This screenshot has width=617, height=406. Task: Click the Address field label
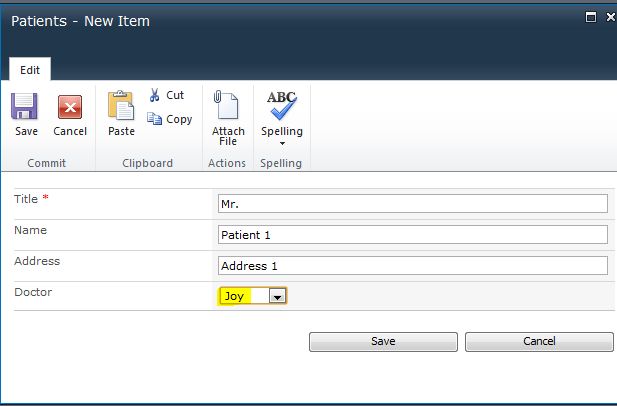[37, 261]
